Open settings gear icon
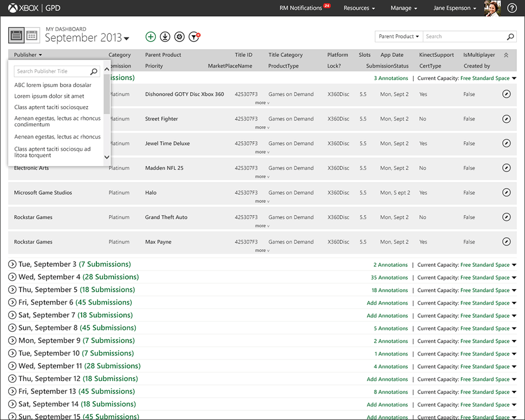 coord(180,36)
